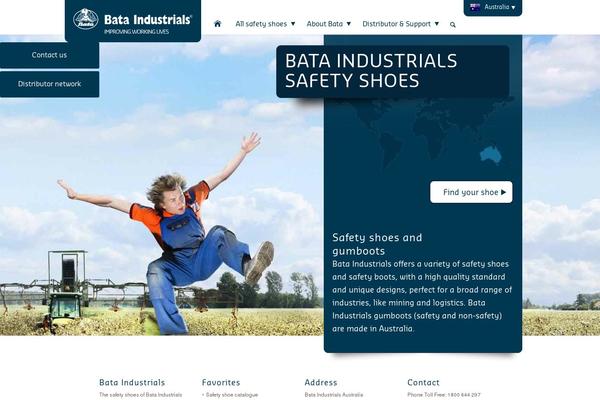
Task: Click the Bata Industrials Australia address text
Action: tap(334, 395)
